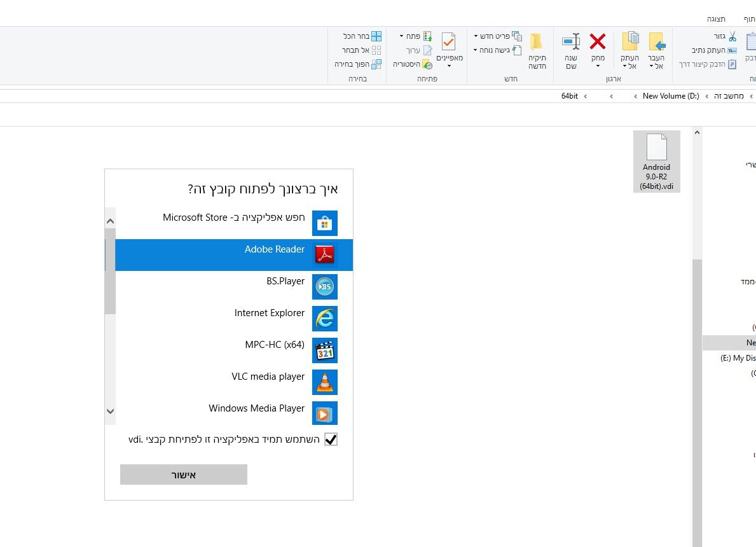Select VLC media player in the app list
Screen dimensions: 756x547
[x=234, y=382]
